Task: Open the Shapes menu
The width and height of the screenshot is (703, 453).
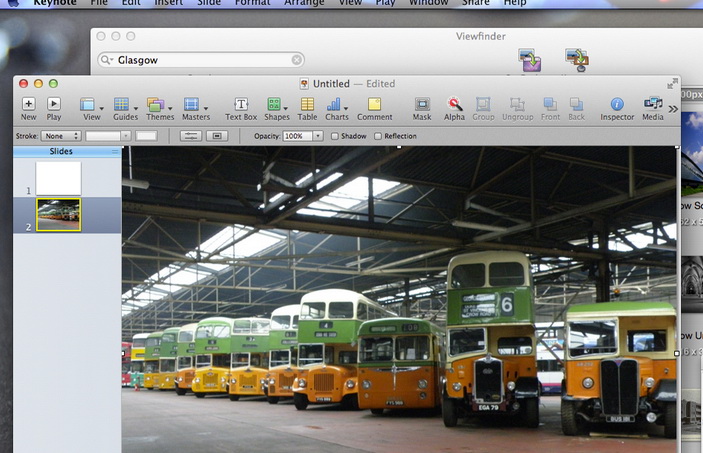Action: [x=277, y=109]
